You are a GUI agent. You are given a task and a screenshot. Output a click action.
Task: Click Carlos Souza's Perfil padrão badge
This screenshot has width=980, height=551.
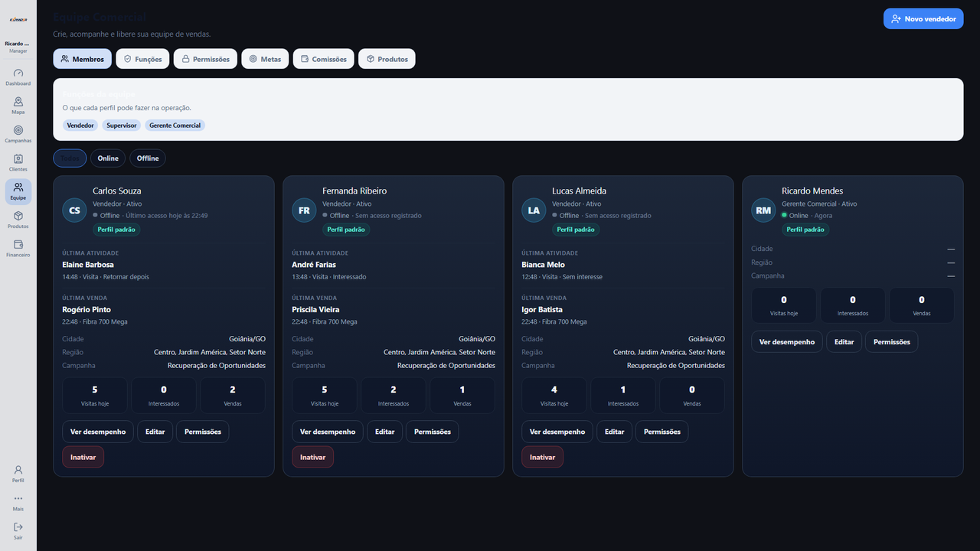(x=116, y=230)
